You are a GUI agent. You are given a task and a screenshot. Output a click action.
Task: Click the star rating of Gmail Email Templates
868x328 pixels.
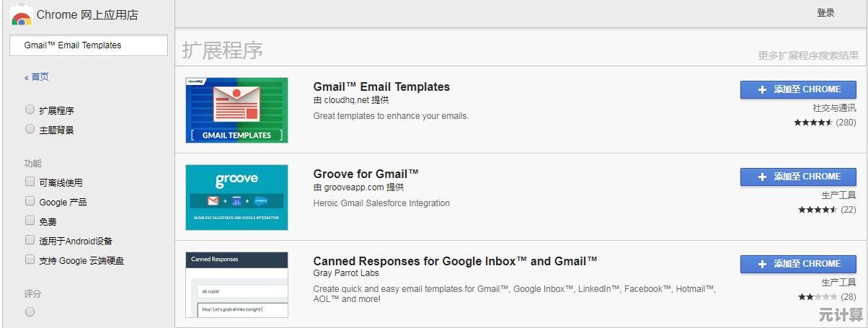pos(813,123)
